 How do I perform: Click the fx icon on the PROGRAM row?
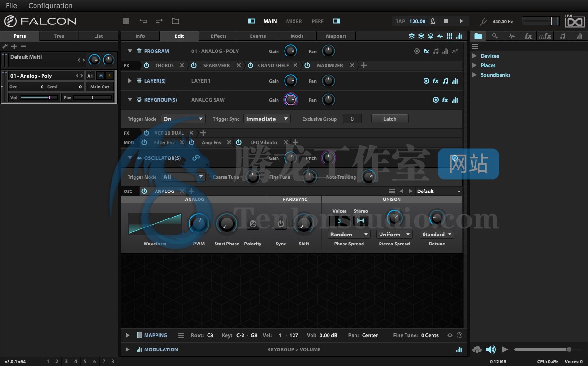(x=426, y=51)
